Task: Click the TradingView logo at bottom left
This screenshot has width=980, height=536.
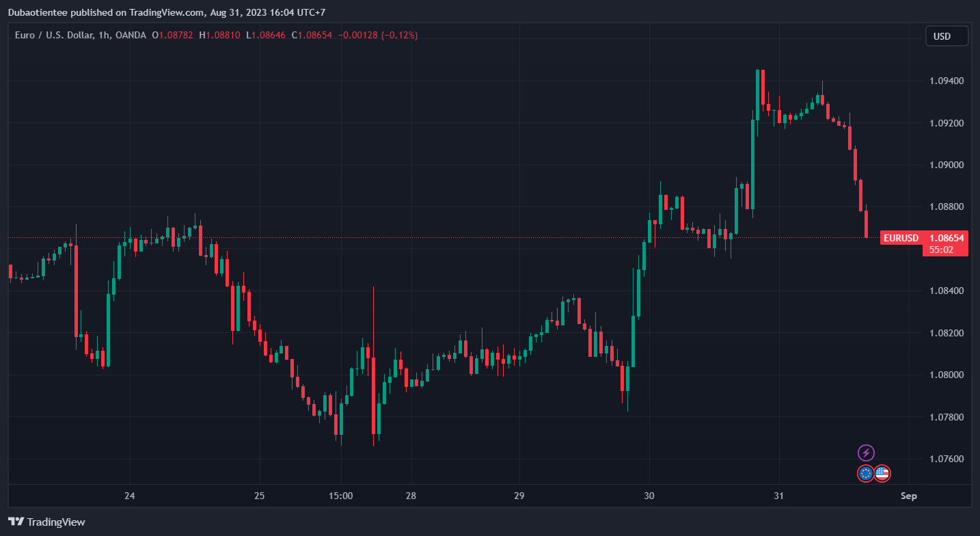Action: pyautogui.click(x=47, y=522)
